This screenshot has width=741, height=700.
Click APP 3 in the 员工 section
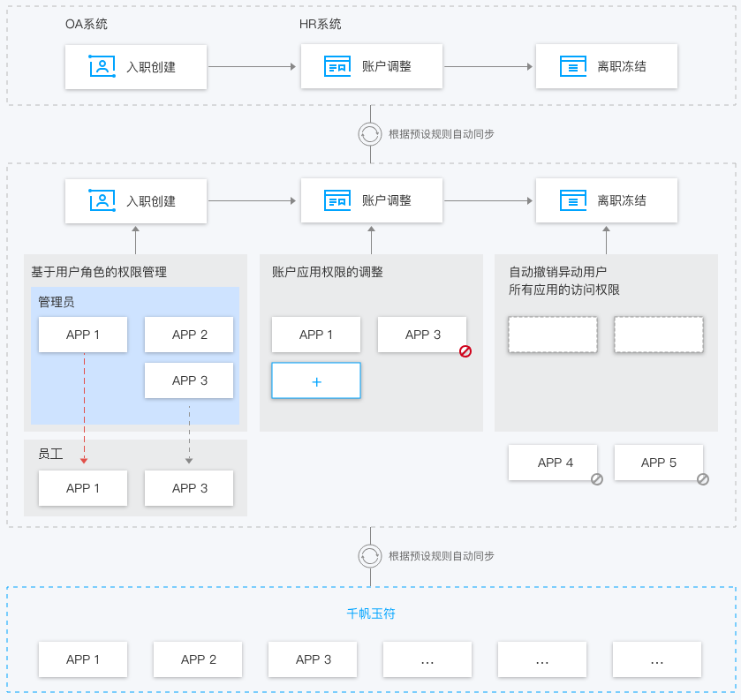click(189, 488)
